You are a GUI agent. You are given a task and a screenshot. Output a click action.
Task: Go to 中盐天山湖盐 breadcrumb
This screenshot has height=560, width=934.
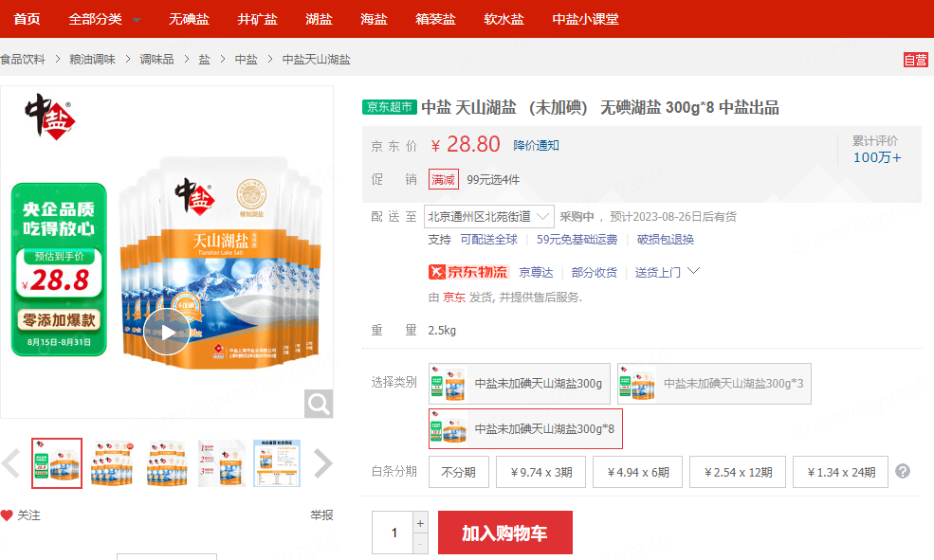(317, 60)
